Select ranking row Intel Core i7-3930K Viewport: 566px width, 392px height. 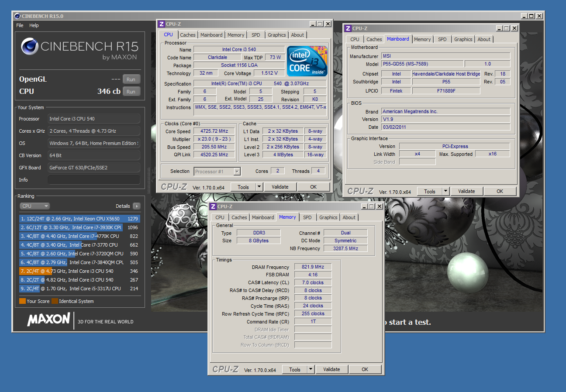(79, 227)
